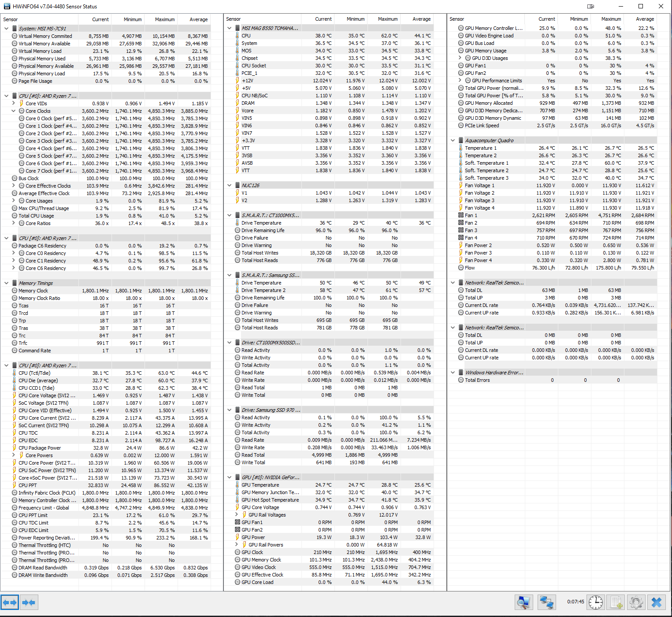Select the Power Reporting Deviati... row
The height and width of the screenshot is (617, 672).
point(106,538)
